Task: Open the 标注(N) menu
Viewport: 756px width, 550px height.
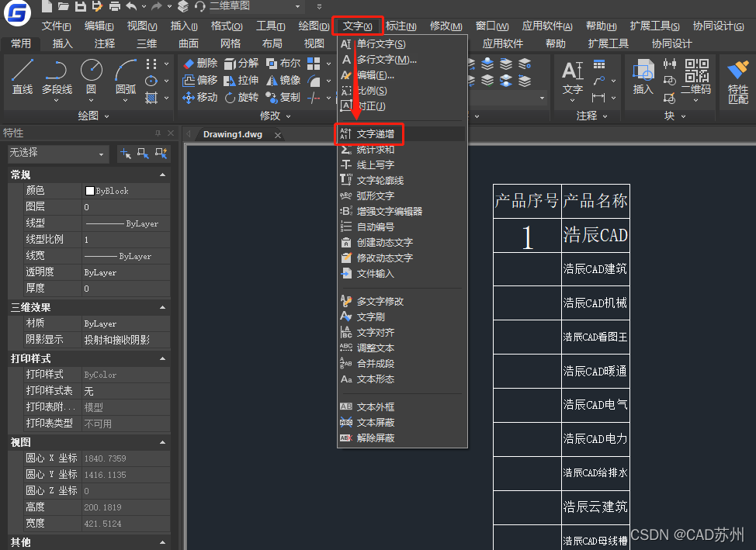Action: tap(401, 26)
